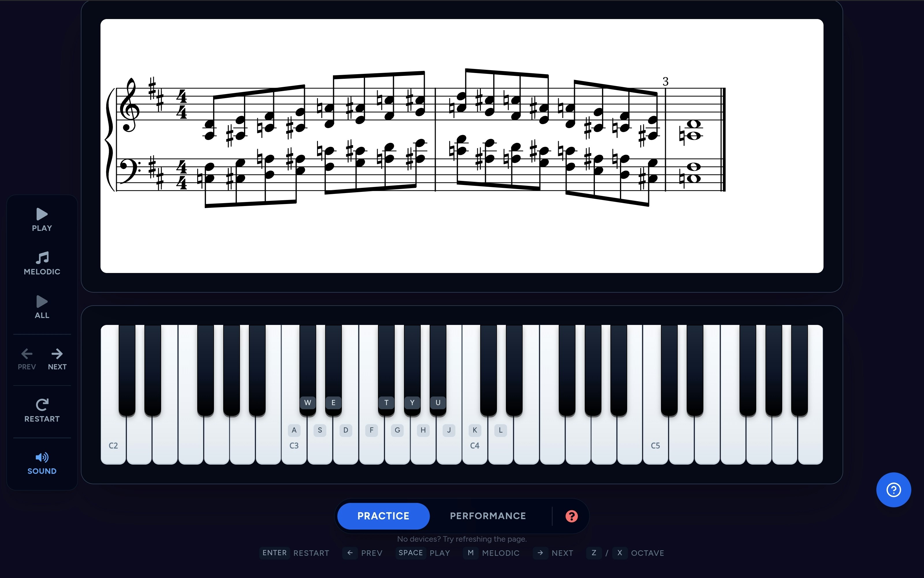Advance using the Next arrow icon
This screenshot has width=924, height=578.
(57, 353)
